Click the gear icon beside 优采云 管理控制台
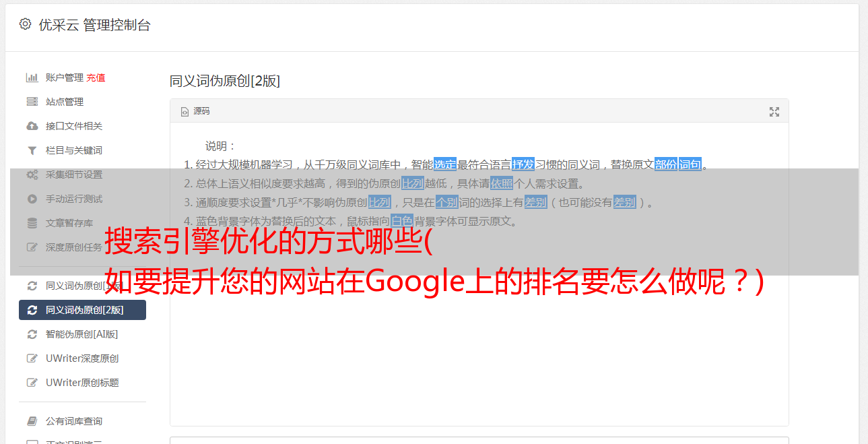 (x=25, y=24)
